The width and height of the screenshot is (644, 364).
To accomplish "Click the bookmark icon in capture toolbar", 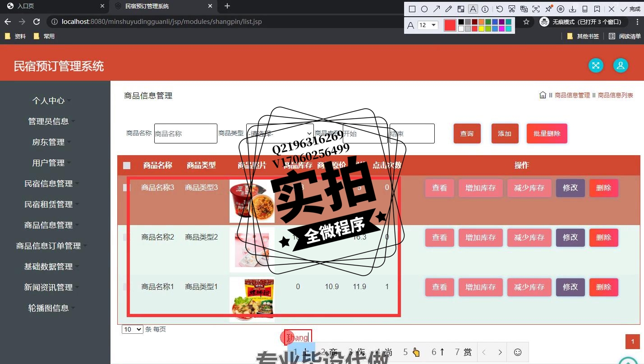I will 597,9.
